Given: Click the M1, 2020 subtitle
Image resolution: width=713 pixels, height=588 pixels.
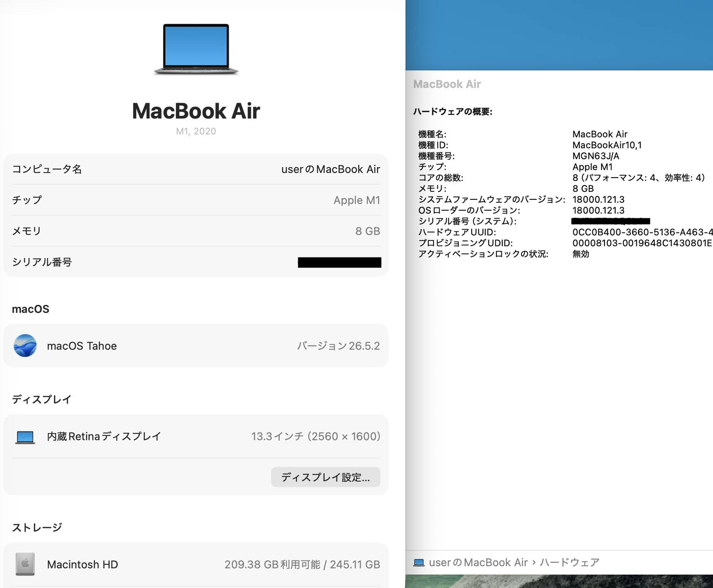Looking at the screenshot, I should click(x=196, y=131).
